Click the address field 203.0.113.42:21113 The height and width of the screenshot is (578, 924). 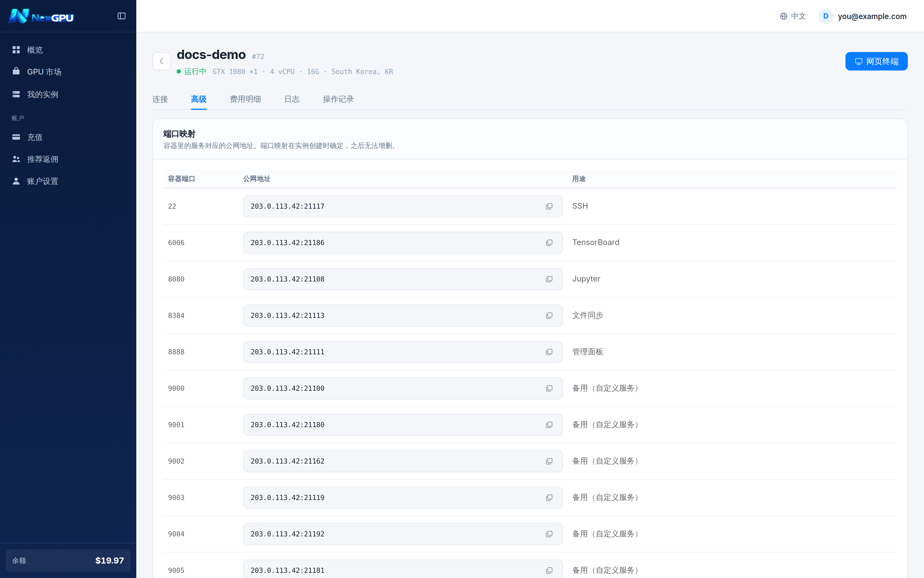403,316
